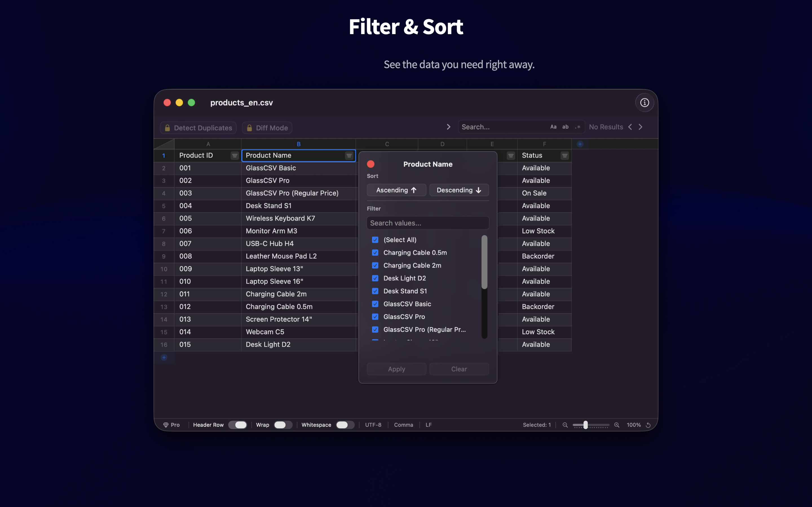Enable the Wrap toggle
Viewport: 812px width, 507px height.
click(283, 425)
